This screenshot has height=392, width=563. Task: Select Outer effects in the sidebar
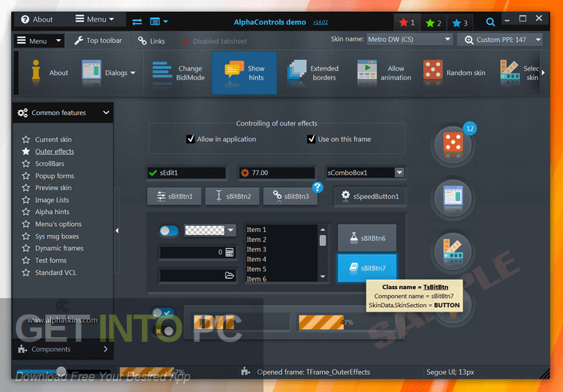(55, 151)
